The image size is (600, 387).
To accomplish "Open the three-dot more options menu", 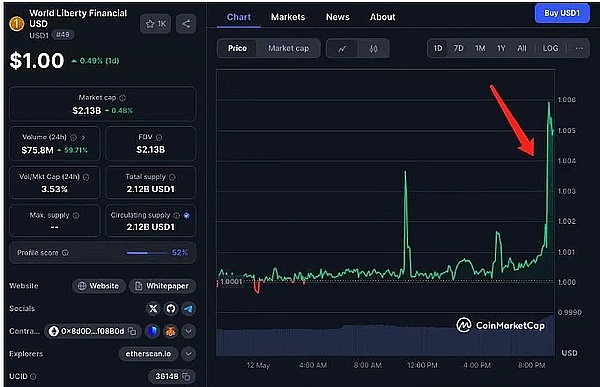I will (579, 48).
